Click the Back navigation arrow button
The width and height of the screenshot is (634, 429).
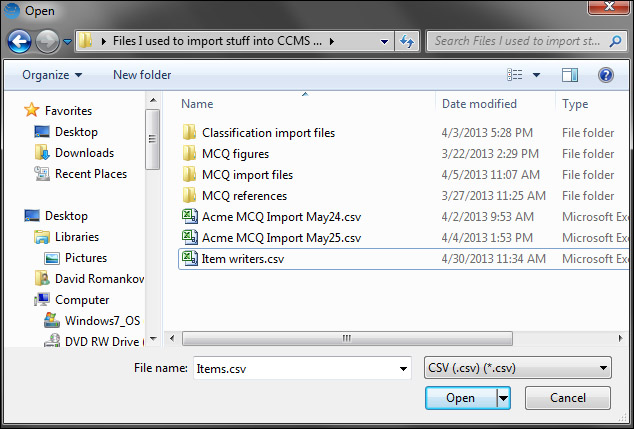(20, 42)
